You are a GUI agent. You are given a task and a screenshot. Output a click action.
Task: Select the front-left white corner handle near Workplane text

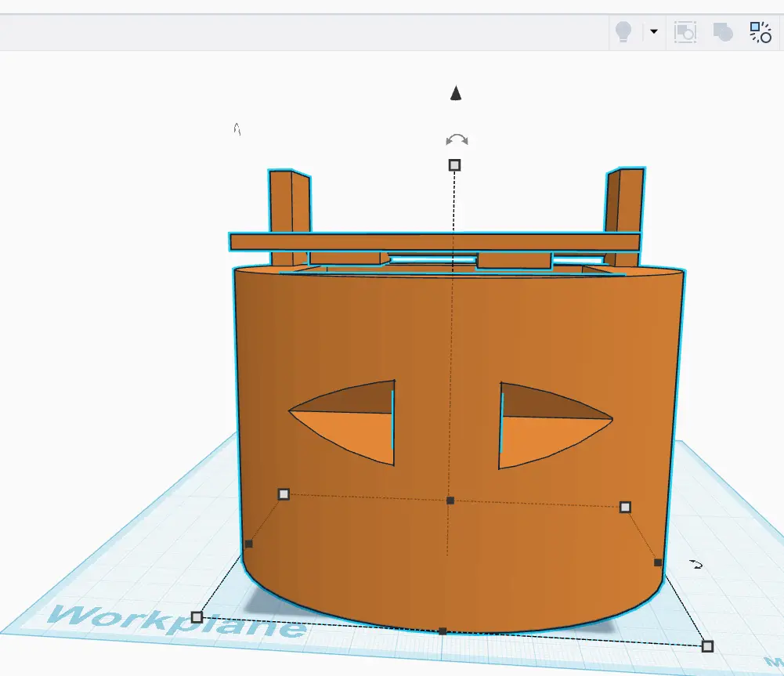tap(197, 617)
